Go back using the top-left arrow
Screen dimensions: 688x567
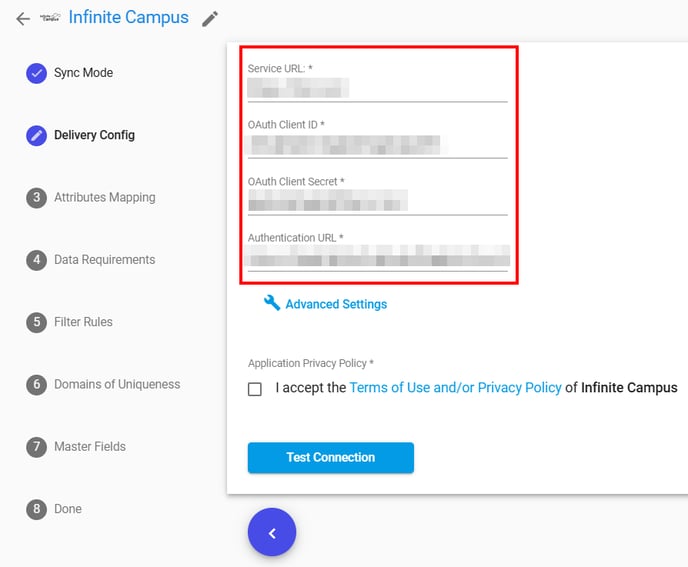coord(23,18)
